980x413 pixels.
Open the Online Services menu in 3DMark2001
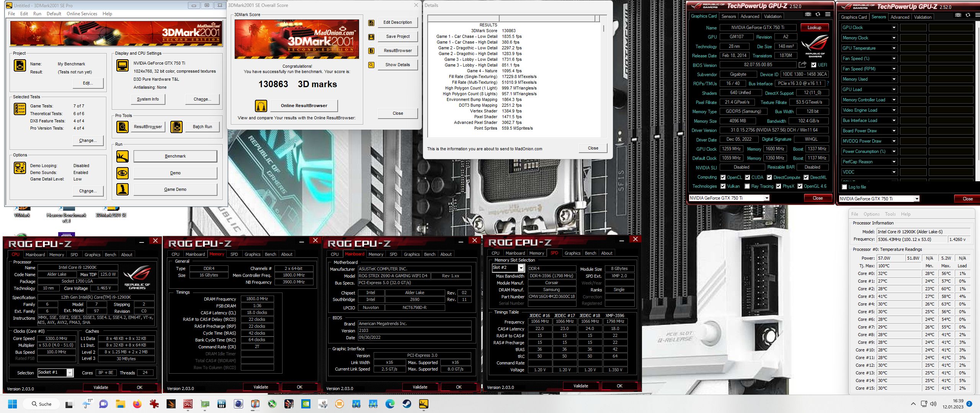coord(82,14)
